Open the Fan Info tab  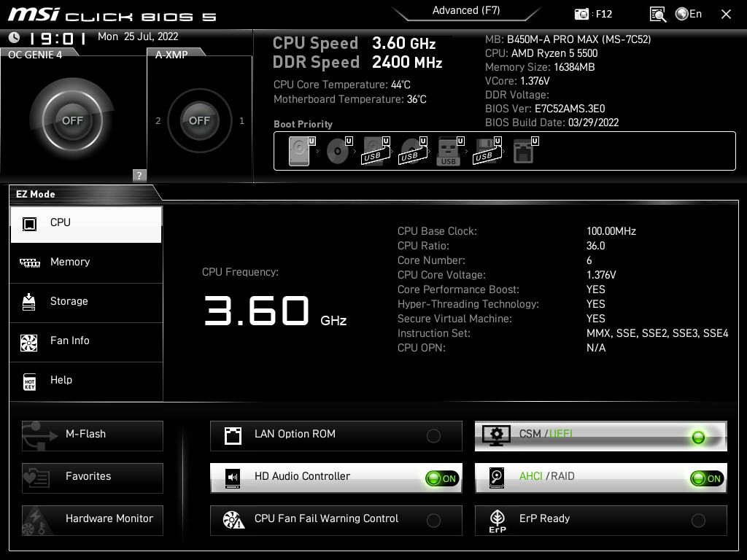click(x=86, y=341)
